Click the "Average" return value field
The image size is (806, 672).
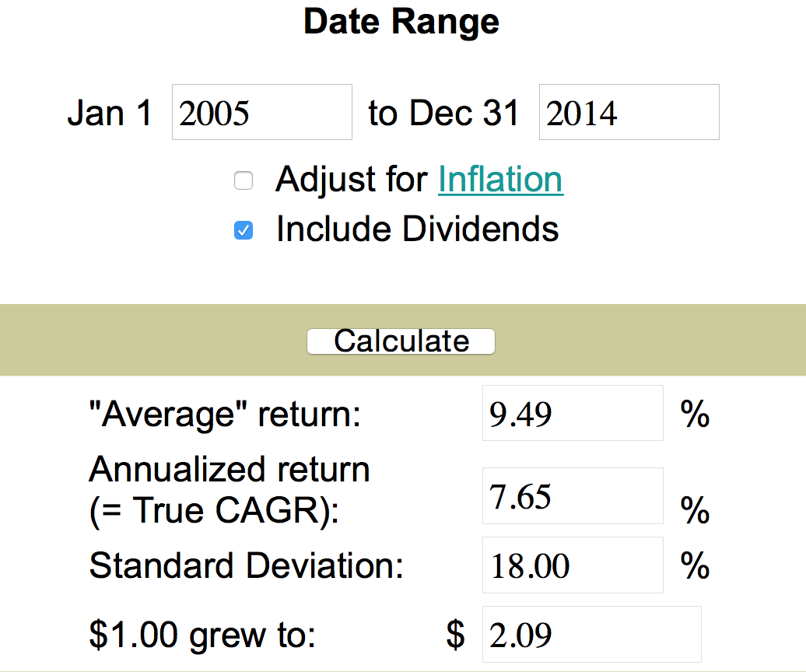[572, 413]
